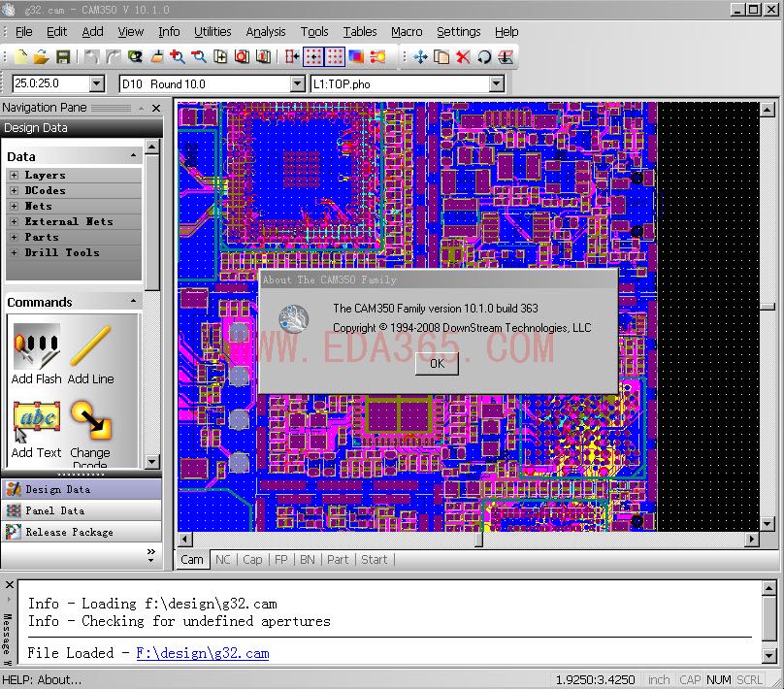This screenshot has height=689, width=784.
Task: Switch to the NC editor tab
Action: [x=222, y=560]
